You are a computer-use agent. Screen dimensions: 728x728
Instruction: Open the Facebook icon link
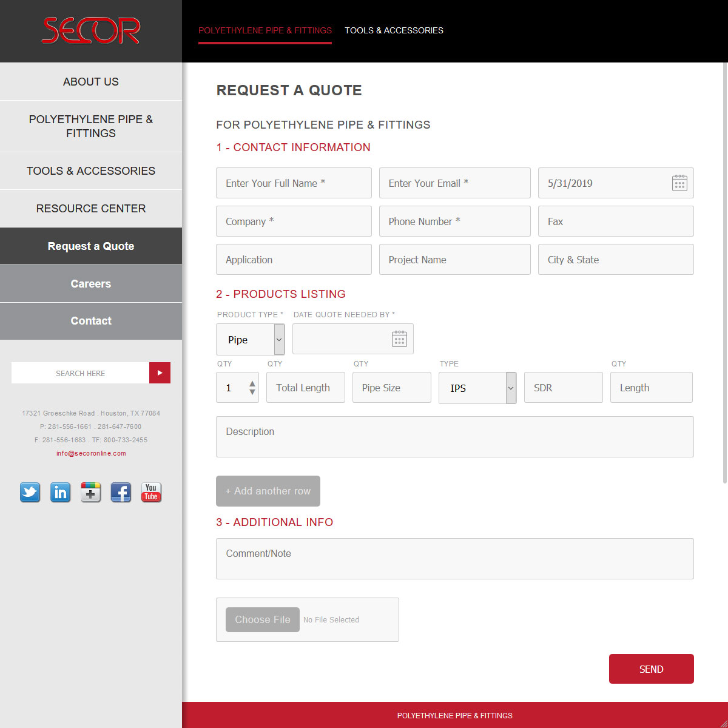[121, 492]
